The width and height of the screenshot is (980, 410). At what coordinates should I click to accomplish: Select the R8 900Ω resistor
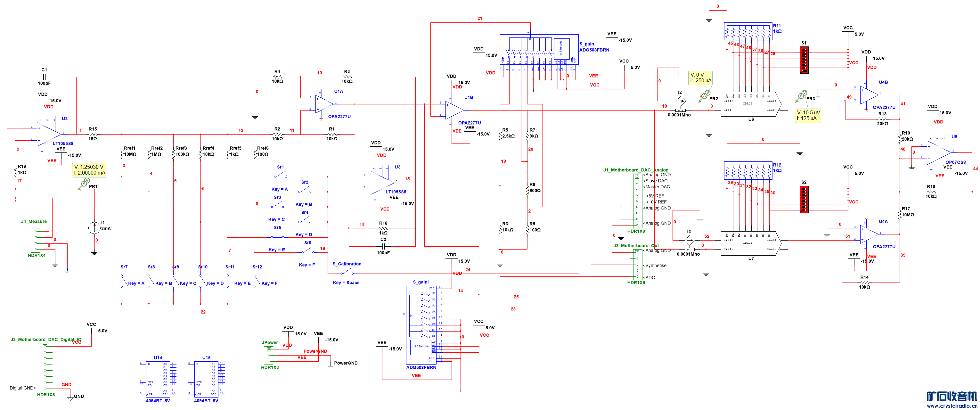(527, 191)
